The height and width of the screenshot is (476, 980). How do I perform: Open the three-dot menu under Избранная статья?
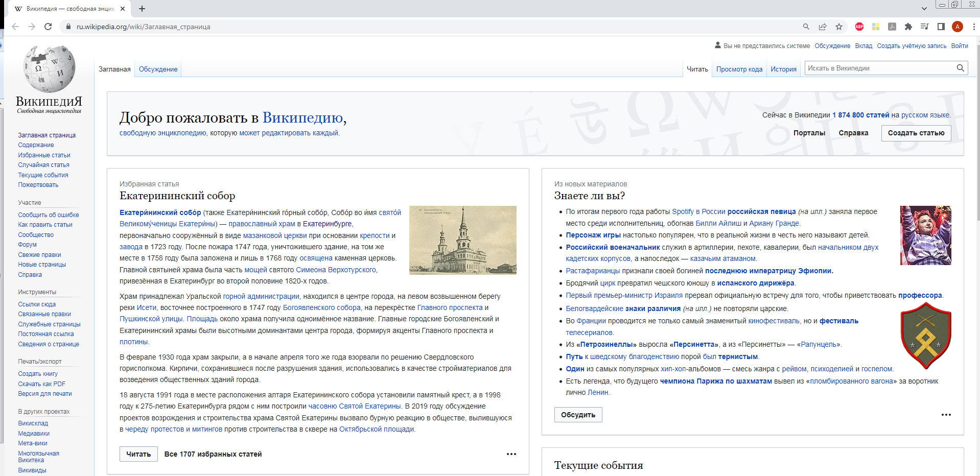(x=511, y=454)
